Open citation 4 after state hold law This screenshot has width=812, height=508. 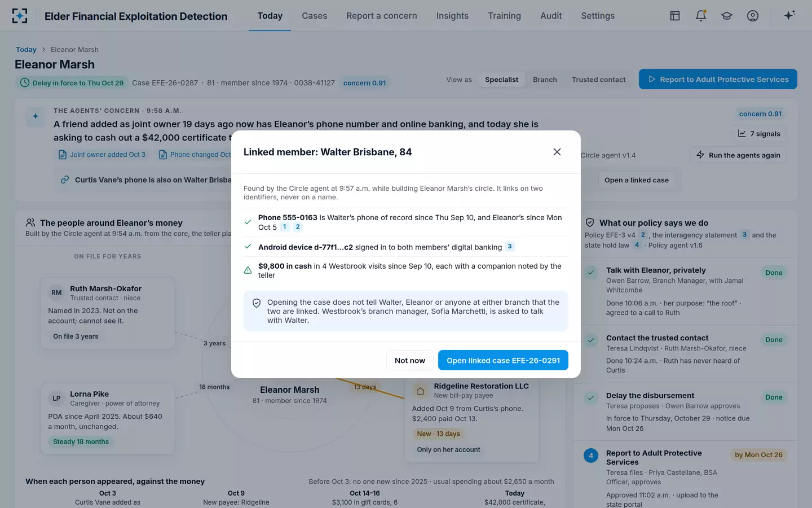637,245
